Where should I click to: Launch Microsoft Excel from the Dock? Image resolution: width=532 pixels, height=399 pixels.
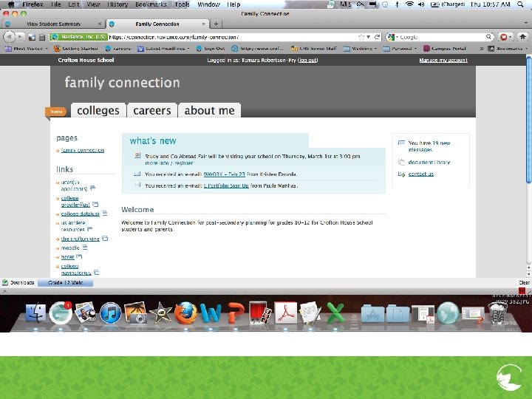(335, 313)
